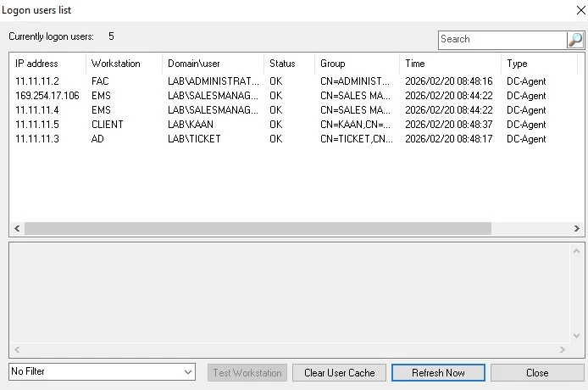Click the FAC workstation cell

click(100, 81)
